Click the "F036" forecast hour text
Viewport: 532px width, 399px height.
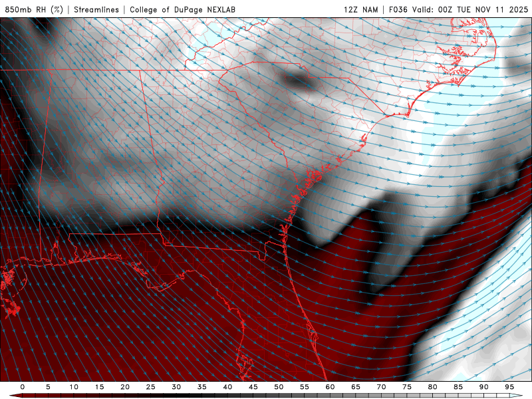click(x=398, y=9)
